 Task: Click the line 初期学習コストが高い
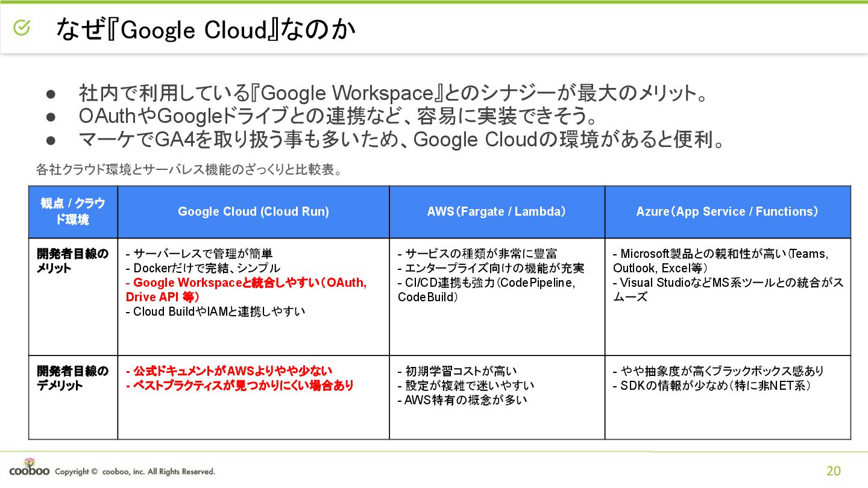click(x=457, y=371)
